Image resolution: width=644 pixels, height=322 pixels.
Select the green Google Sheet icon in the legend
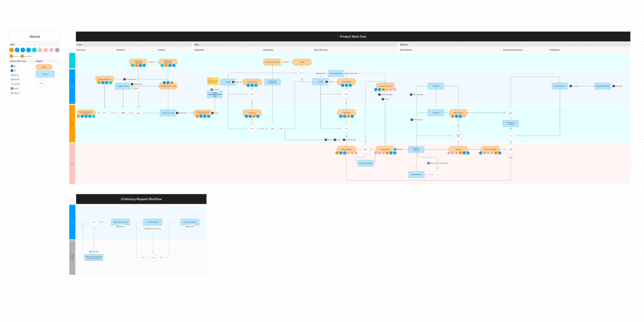[x=12, y=79]
